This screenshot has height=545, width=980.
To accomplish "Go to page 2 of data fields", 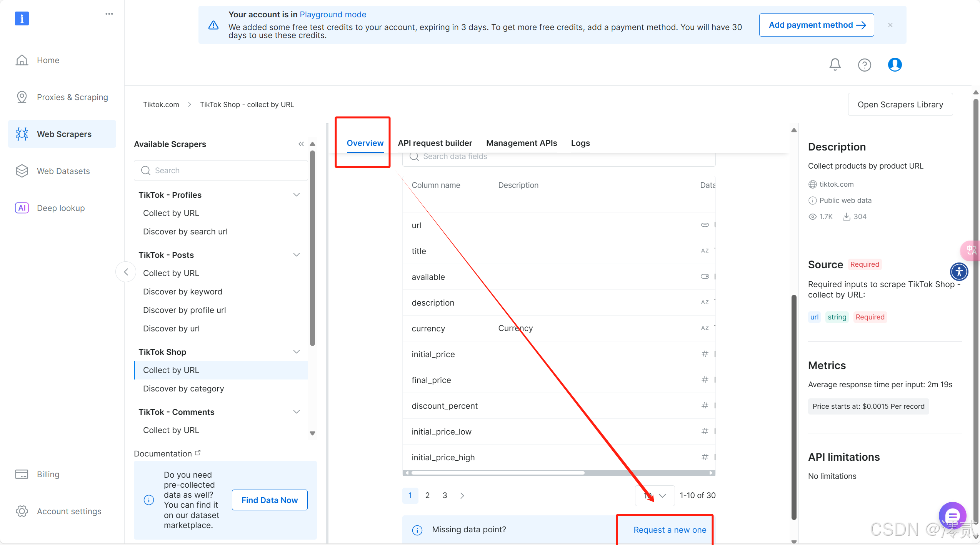I will point(427,495).
